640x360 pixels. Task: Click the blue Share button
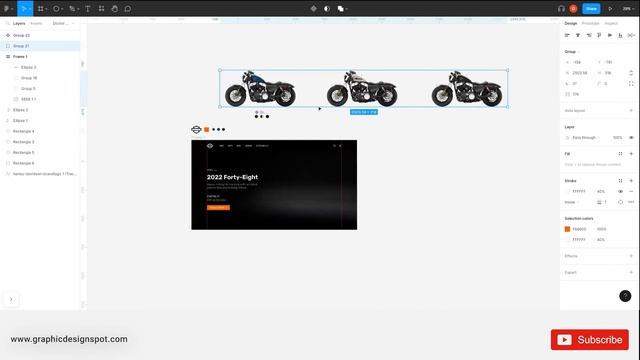(591, 9)
